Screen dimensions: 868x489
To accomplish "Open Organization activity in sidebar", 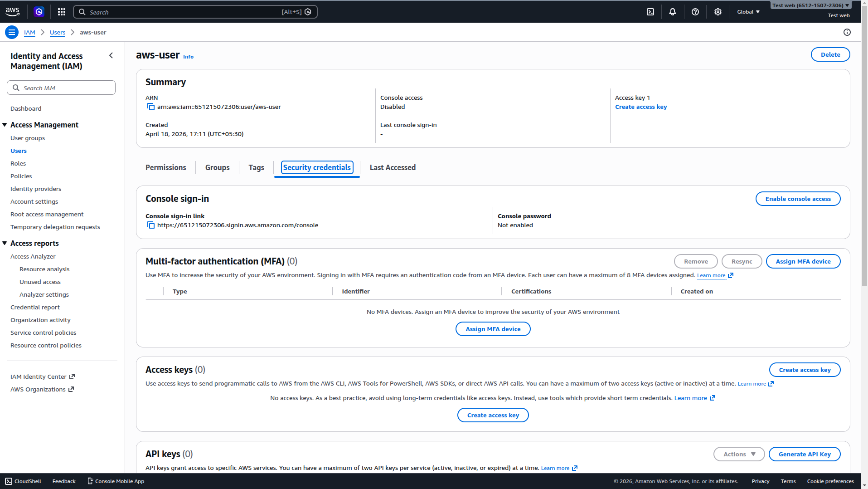I will 40,320.
